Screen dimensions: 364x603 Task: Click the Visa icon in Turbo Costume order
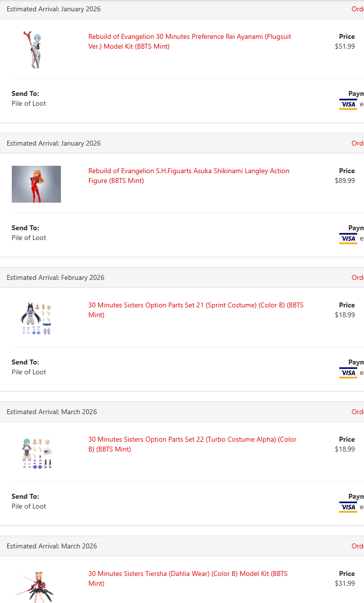pyautogui.click(x=348, y=507)
